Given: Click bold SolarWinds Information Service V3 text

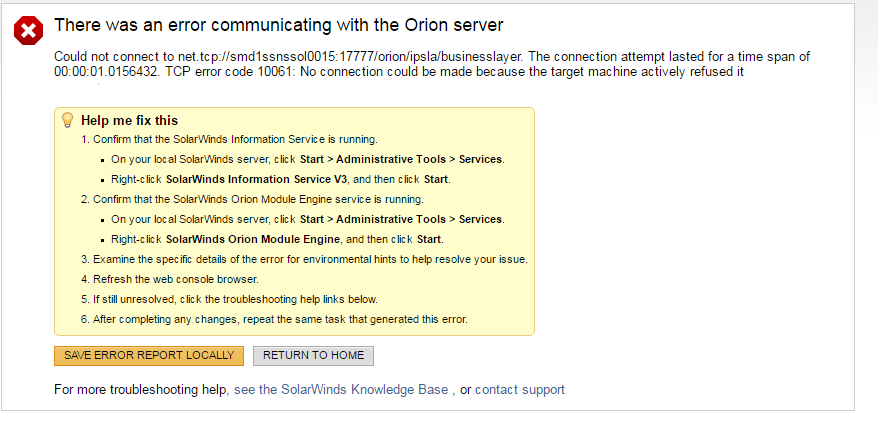Looking at the screenshot, I should click(x=257, y=180).
